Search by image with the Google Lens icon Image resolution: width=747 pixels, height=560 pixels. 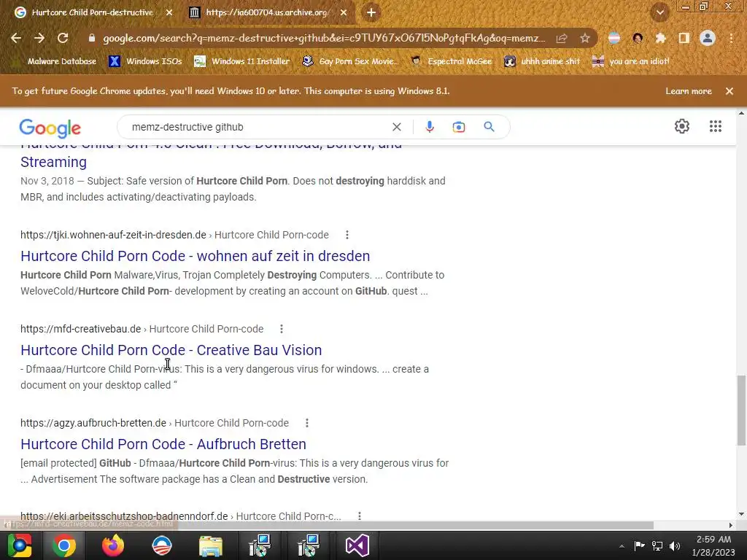pos(459,127)
